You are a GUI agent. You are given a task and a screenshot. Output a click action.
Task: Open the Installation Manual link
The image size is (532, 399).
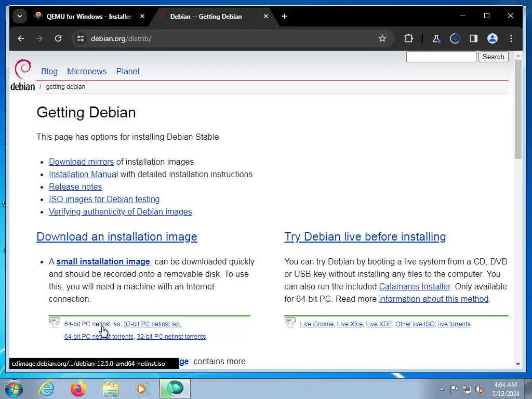pyautogui.click(x=84, y=175)
